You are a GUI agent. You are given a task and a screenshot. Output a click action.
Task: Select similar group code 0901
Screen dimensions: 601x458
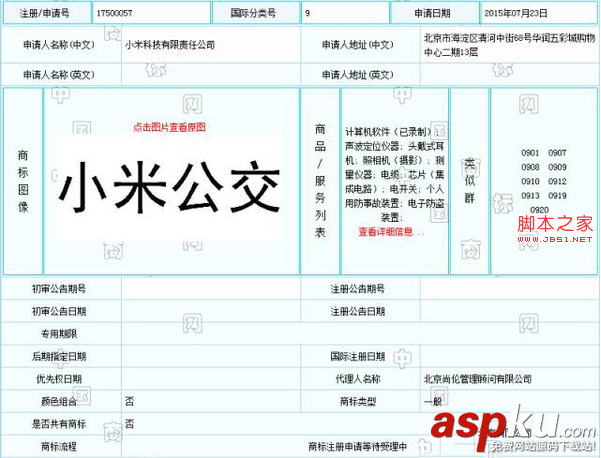coord(530,153)
